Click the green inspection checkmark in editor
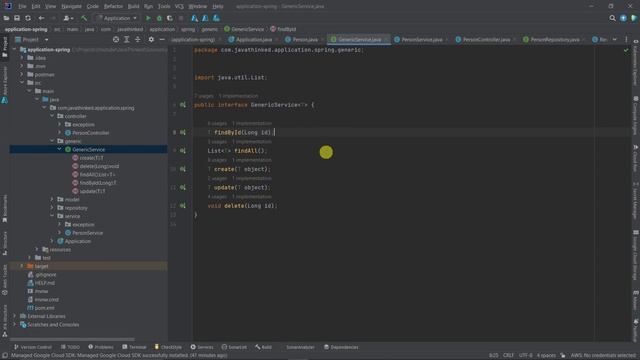This screenshot has height=360, width=640. (x=626, y=50)
